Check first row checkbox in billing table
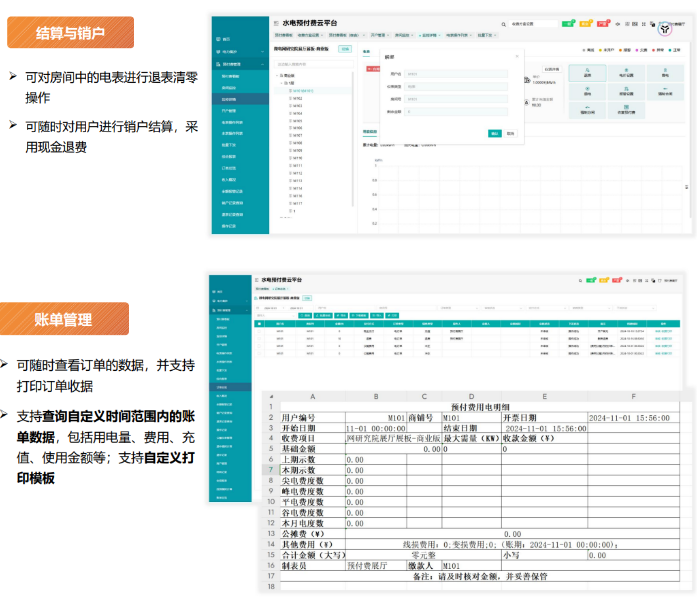Image resolution: width=697 pixels, height=616 pixels. 259,331
